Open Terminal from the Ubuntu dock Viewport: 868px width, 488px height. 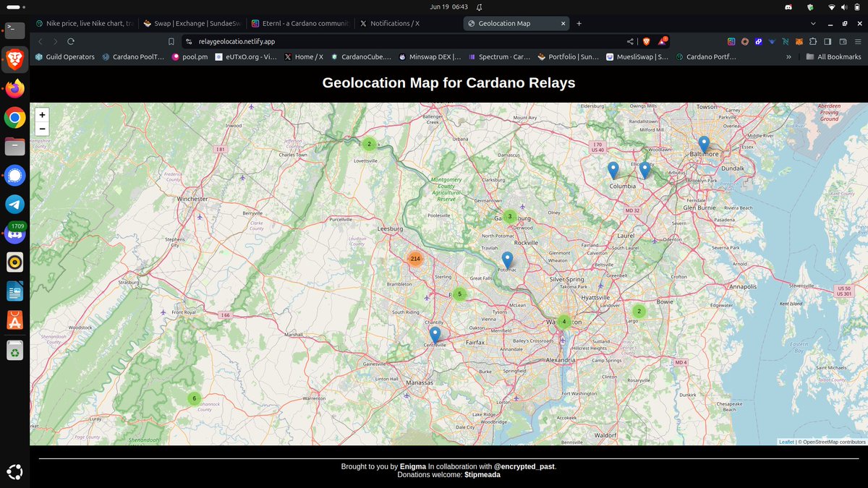[x=14, y=30]
